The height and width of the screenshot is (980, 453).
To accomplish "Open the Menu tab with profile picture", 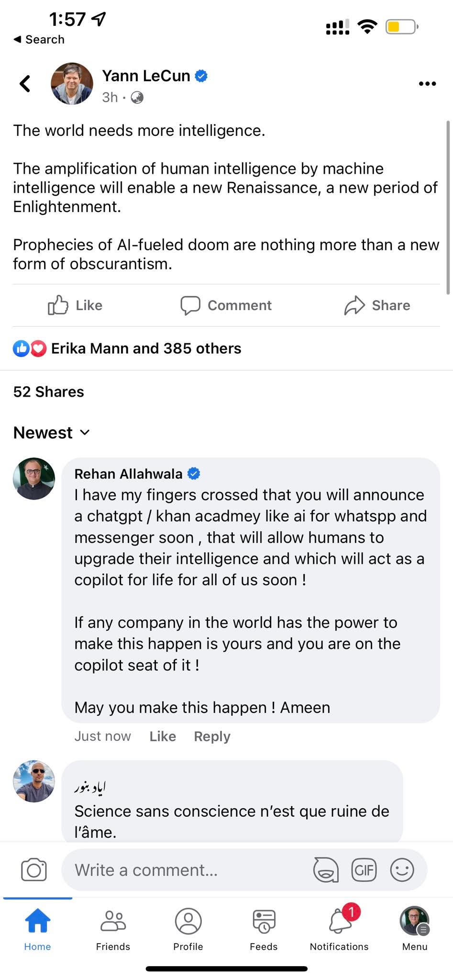I will coord(414,927).
